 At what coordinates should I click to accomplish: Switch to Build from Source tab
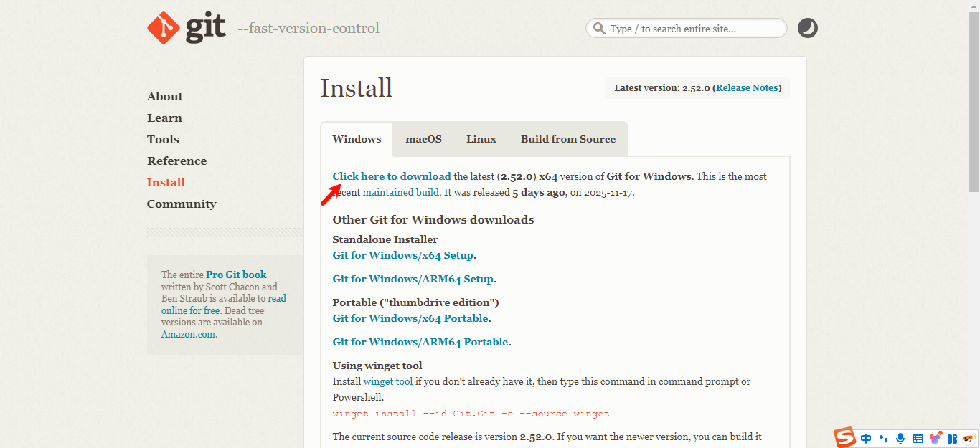click(x=568, y=139)
